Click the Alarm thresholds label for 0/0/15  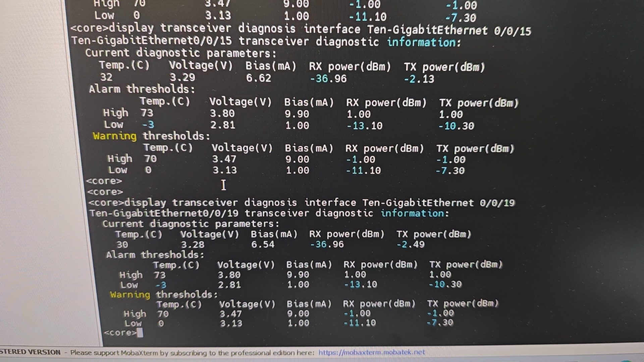tap(142, 89)
